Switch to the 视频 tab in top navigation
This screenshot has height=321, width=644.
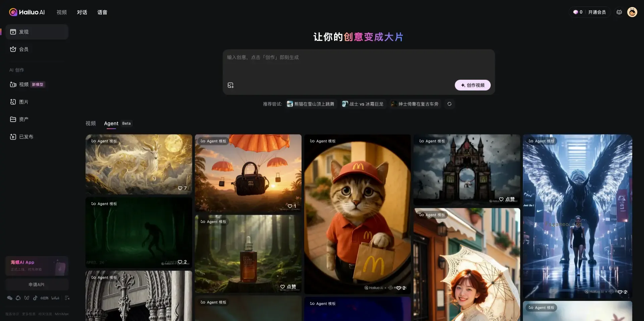[62, 12]
